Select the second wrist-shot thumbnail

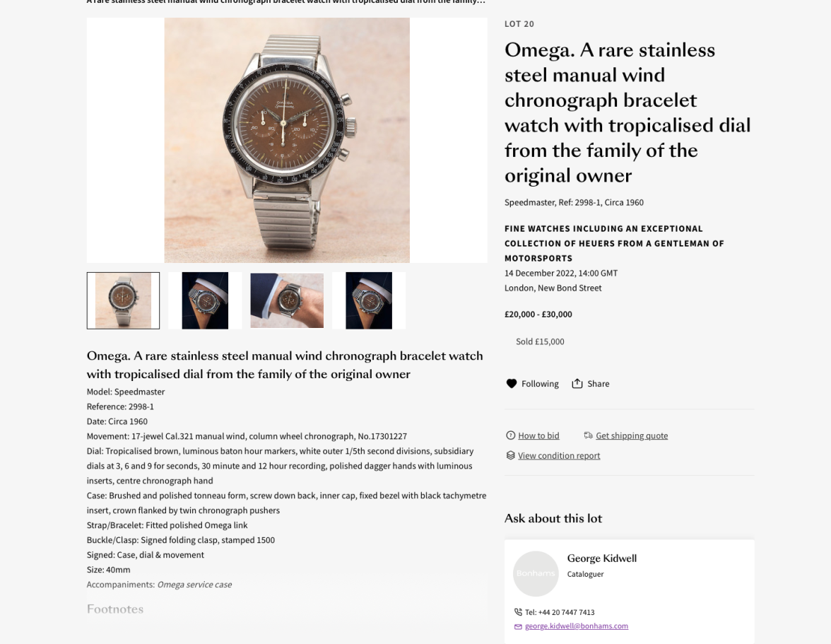pos(205,300)
